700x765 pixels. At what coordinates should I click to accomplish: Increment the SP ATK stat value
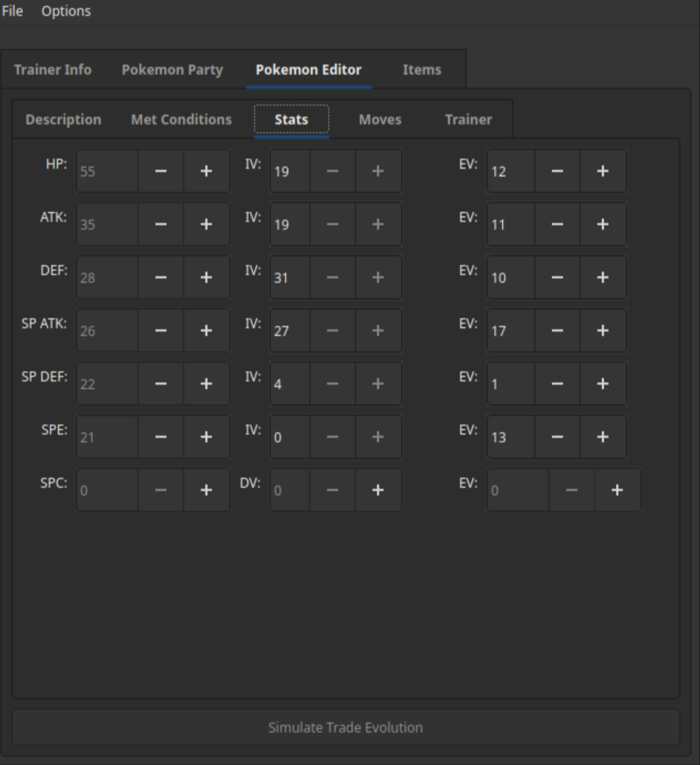click(206, 331)
